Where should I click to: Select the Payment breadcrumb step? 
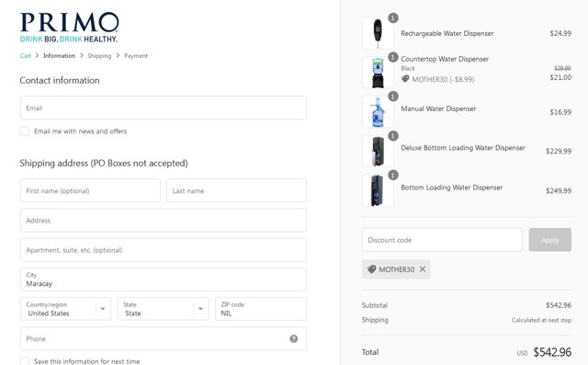[x=136, y=55]
